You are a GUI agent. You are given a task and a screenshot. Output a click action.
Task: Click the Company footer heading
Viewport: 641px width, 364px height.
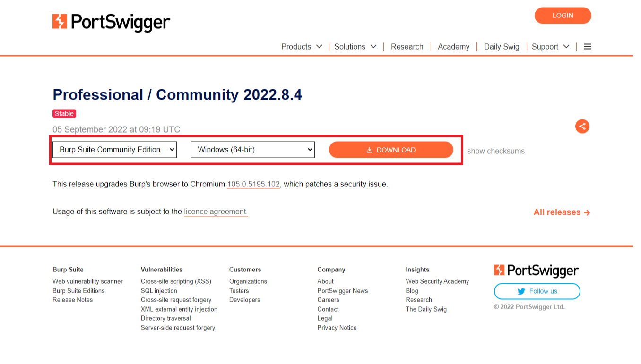(x=331, y=270)
